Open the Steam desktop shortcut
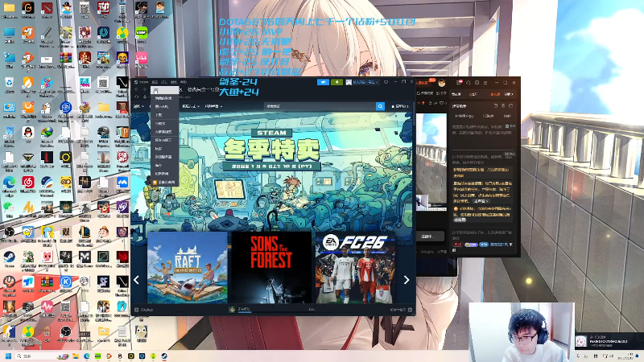644x362 pixels. coord(9,257)
